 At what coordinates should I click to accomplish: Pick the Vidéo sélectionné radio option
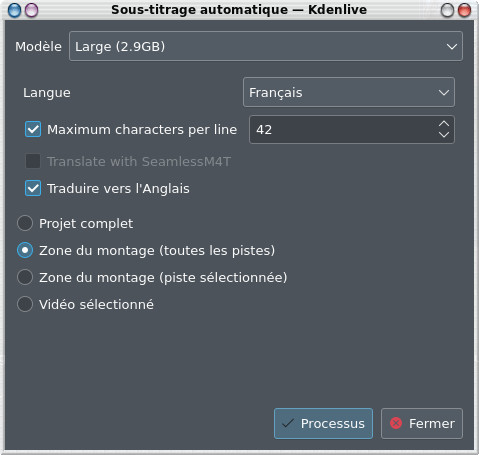coord(25,304)
